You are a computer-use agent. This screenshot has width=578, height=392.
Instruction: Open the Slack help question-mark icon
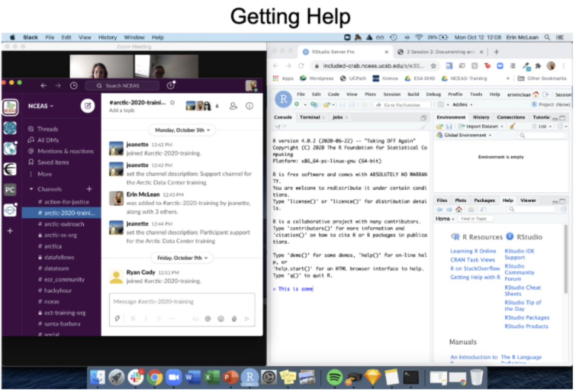(170, 86)
